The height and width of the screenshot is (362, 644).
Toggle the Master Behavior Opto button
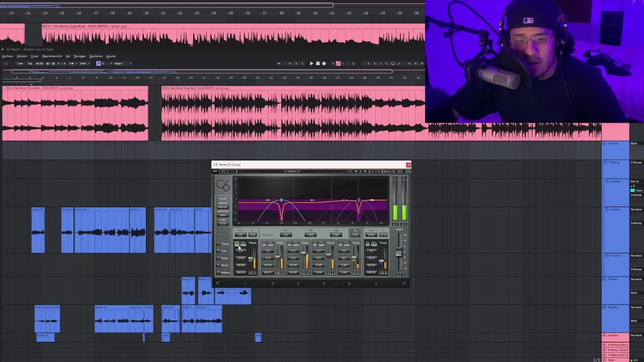click(x=223, y=215)
